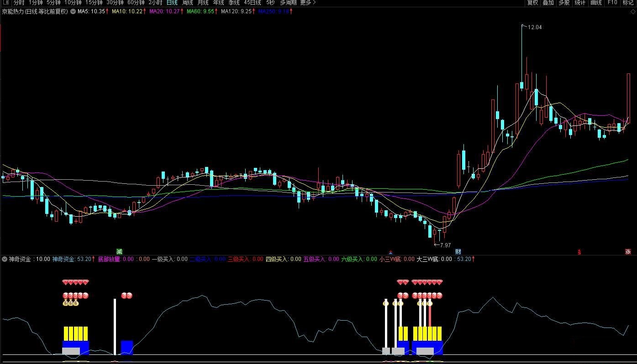Open the 多周期 multi-period view
The image size is (637, 364).
288,3
